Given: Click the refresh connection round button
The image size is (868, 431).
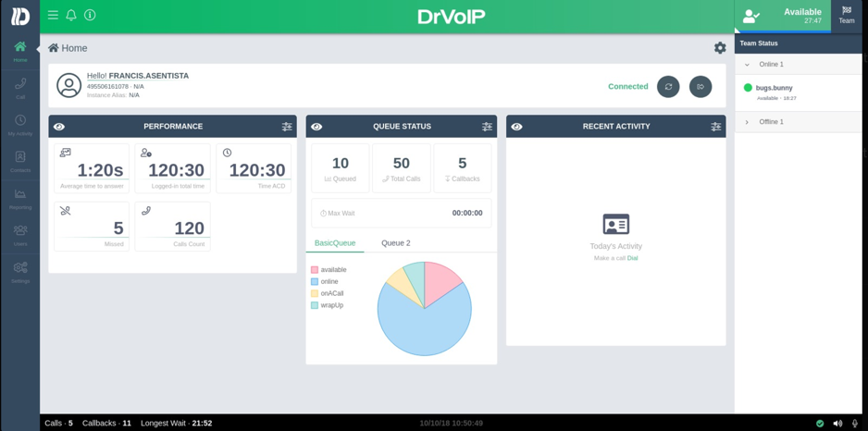Looking at the screenshot, I should [x=668, y=86].
